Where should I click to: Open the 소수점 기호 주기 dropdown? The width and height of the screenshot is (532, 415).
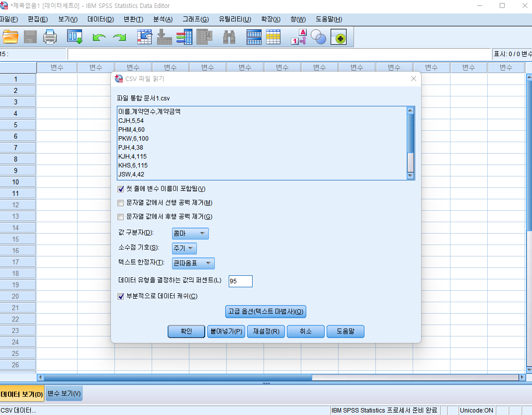click(x=184, y=248)
